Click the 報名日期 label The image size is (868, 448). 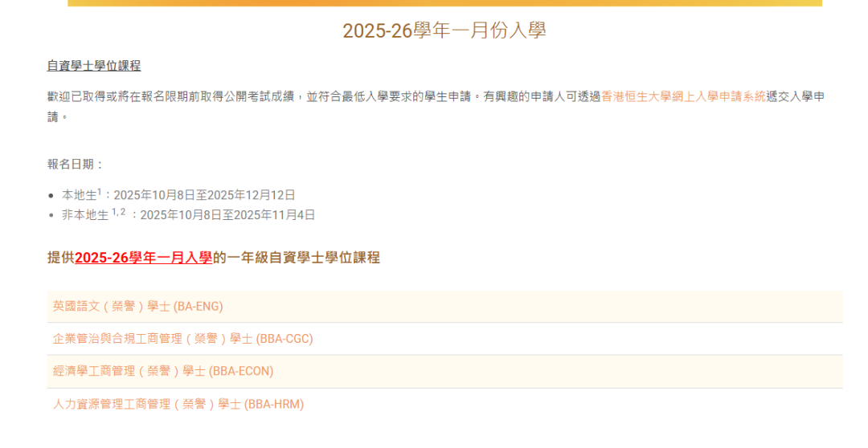(x=76, y=164)
